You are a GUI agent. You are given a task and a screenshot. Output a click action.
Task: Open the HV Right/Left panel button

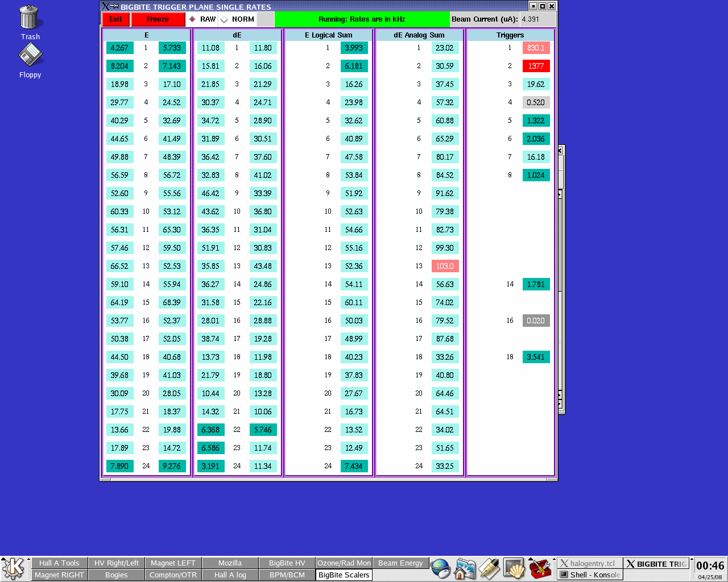point(117,563)
